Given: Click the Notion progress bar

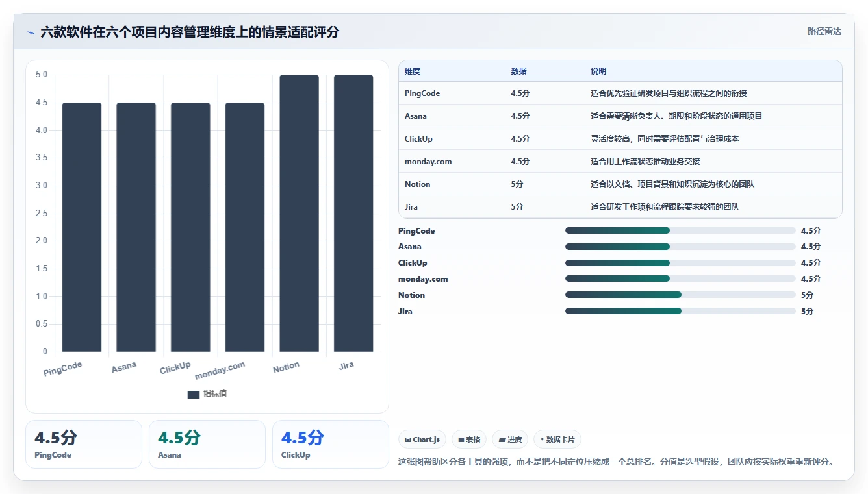Looking at the screenshot, I should click(680, 295).
